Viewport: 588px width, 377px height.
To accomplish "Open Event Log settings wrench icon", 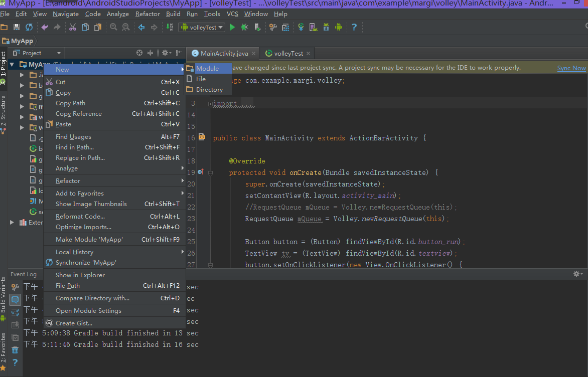I will click(15, 287).
